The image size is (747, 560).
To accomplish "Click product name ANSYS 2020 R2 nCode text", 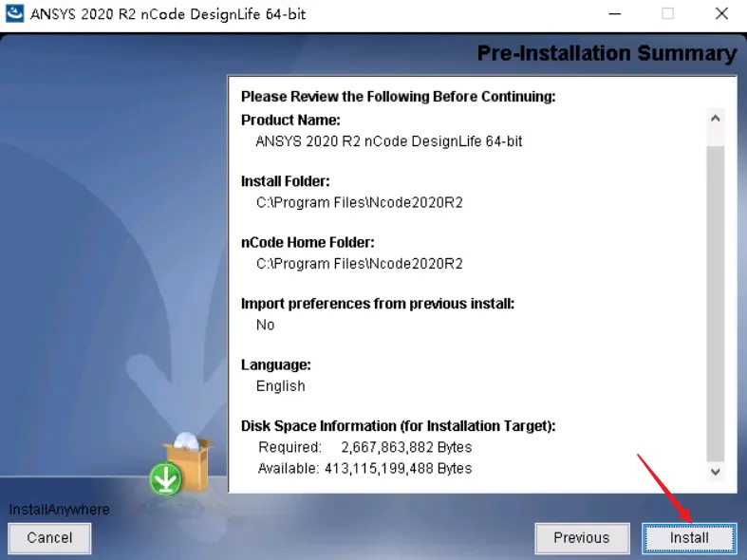I will click(x=389, y=141).
